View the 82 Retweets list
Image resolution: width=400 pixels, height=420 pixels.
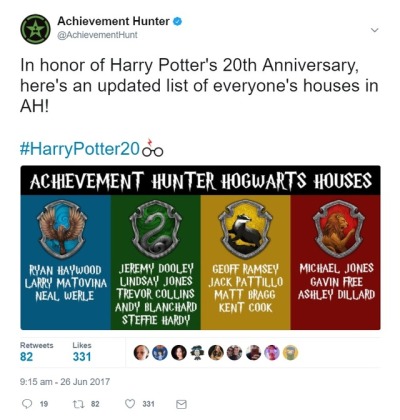pos(36,352)
